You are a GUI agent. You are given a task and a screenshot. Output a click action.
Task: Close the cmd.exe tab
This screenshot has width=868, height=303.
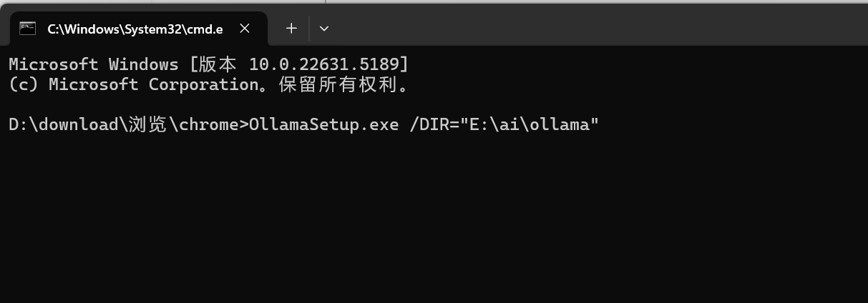point(245,29)
